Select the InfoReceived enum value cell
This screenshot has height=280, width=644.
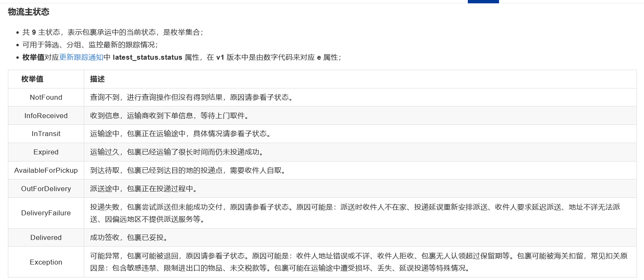tap(46, 116)
